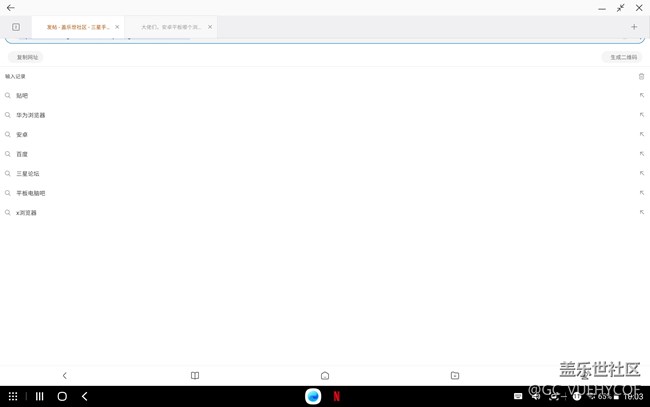Go to browser home page icon
Image resolution: width=650 pixels, height=407 pixels.
click(x=325, y=376)
